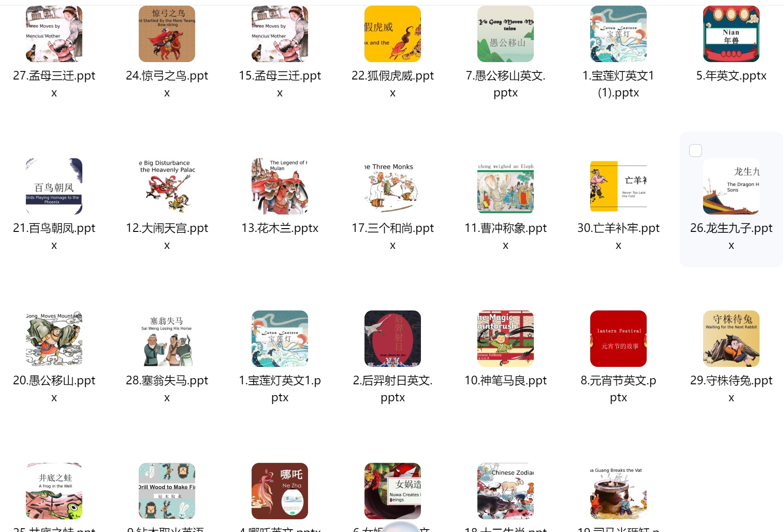The image size is (784, 532).
Task: Click 12.大闹天宫.pptx Monkey King thumbnail
Action: click(167, 186)
